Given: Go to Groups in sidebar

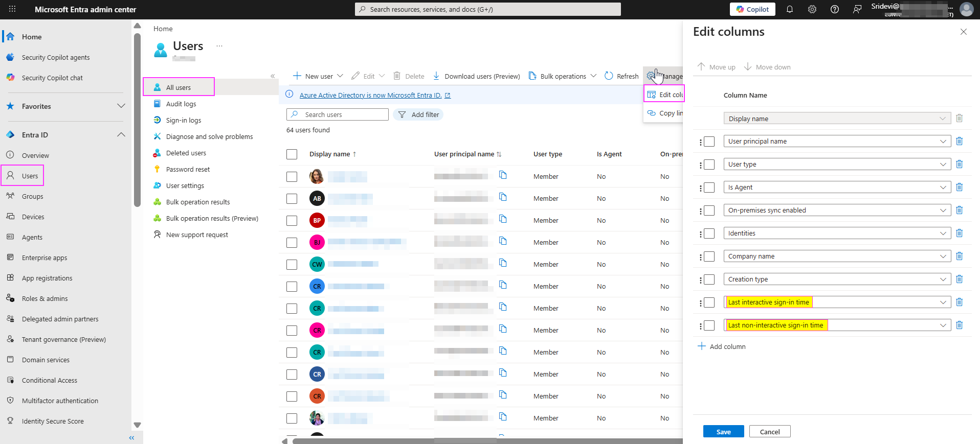Looking at the screenshot, I should click(x=32, y=196).
